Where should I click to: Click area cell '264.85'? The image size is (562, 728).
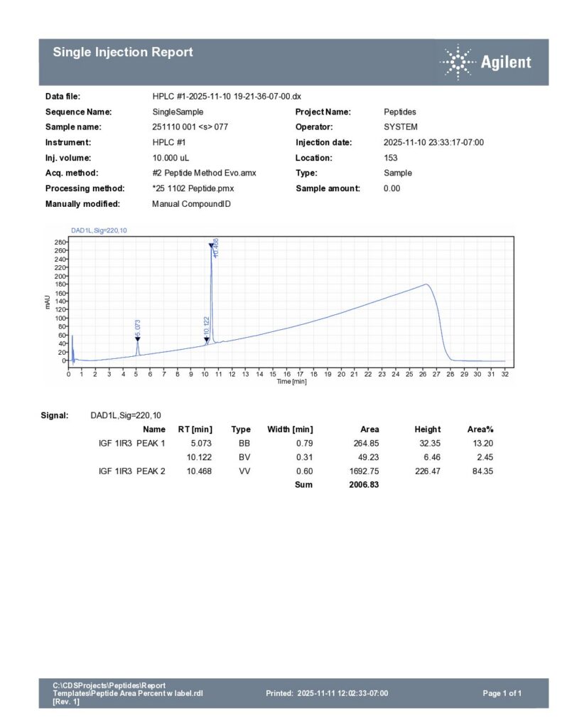click(366, 444)
